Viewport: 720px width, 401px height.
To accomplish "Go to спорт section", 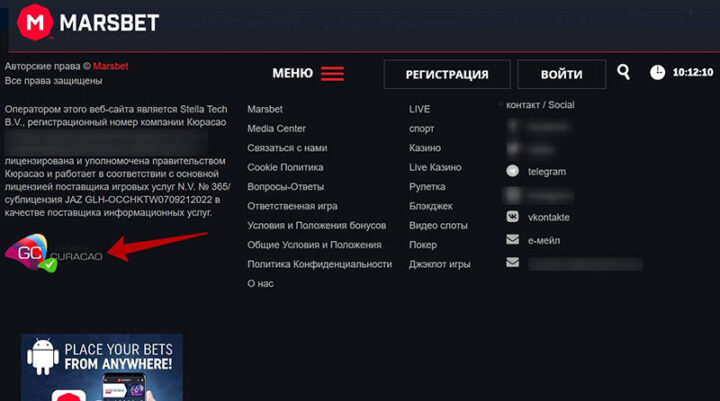I will click(422, 129).
